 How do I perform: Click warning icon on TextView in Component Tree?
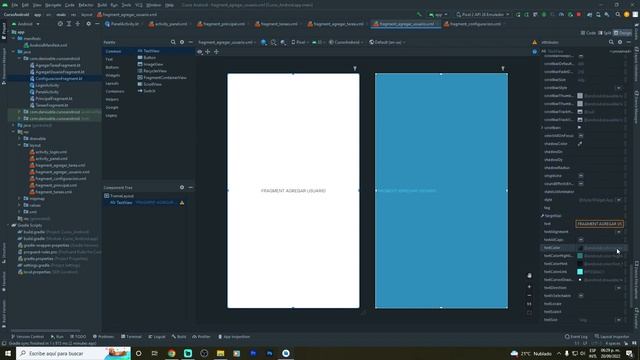pyautogui.click(x=182, y=203)
